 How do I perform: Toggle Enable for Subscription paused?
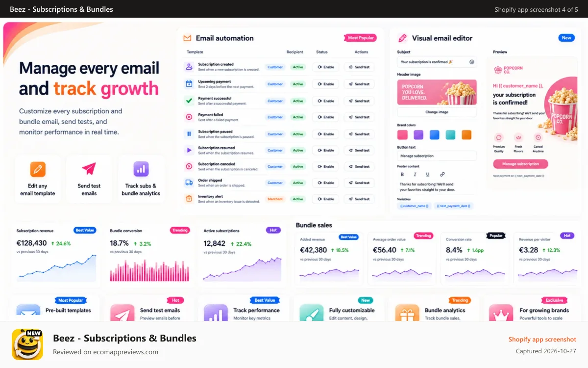[326, 133]
